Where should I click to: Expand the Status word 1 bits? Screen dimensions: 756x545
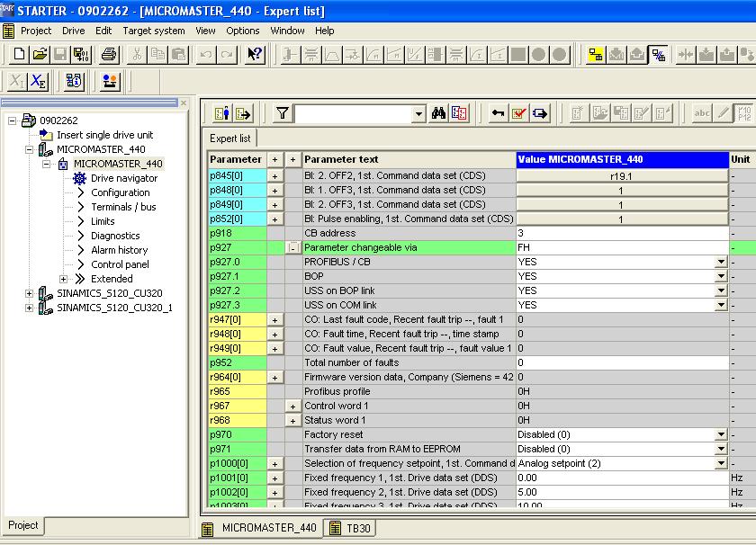click(292, 421)
